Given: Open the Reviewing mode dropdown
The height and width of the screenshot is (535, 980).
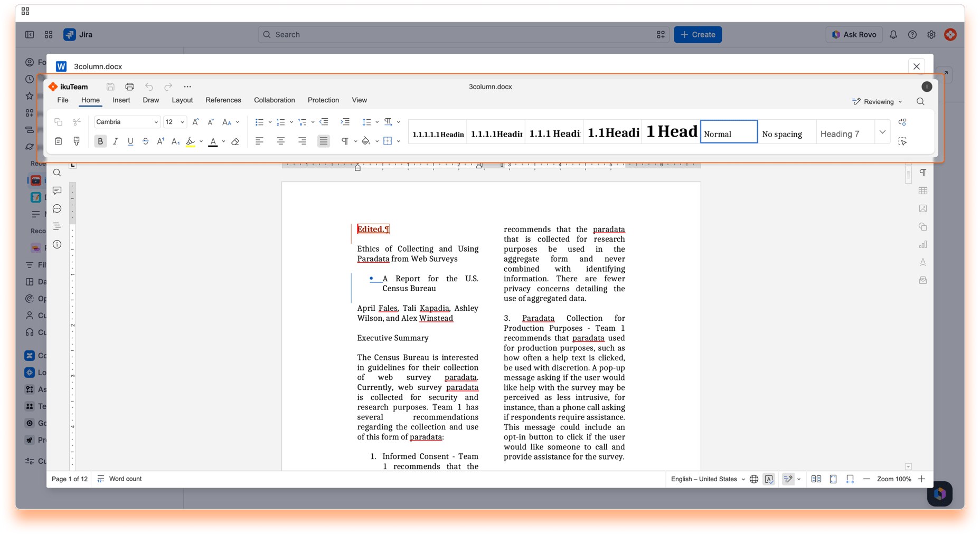Looking at the screenshot, I should click(x=877, y=102).
